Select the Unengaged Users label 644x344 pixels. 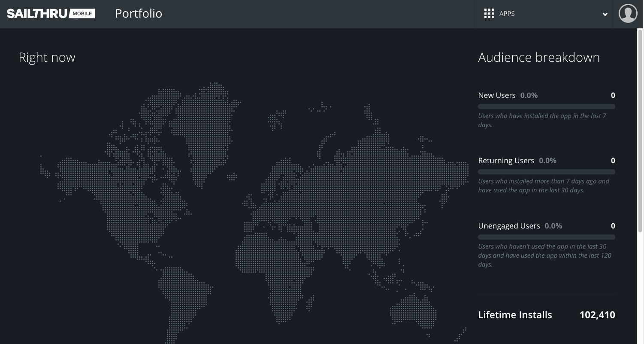coord(509,226)
